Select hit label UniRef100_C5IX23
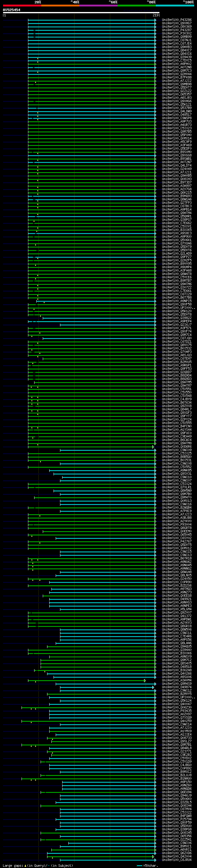Image resolution: width=197 pixels, height=868 pixels. (177, 128)
